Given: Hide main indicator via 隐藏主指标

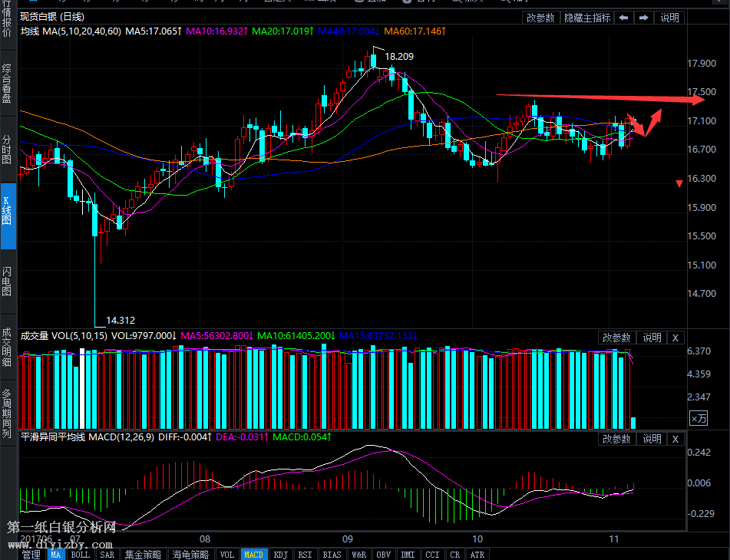Looking at the screenshot, I should click(587, 18).
